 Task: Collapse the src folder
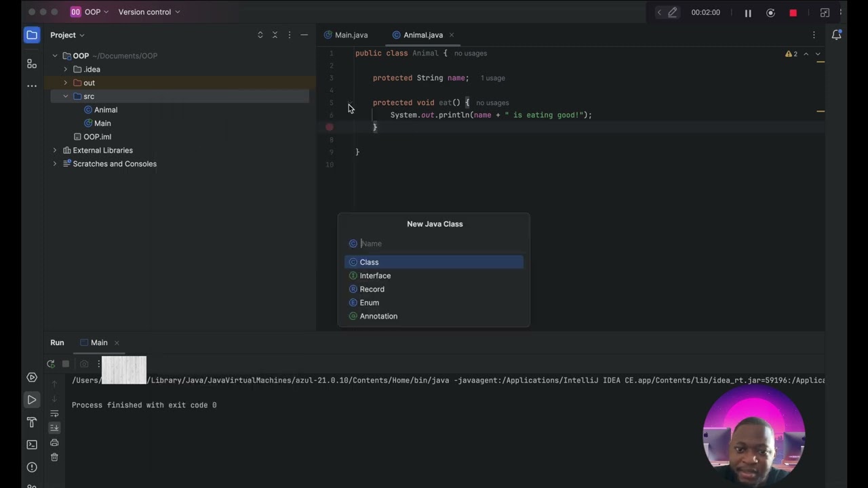click(x=66, y=97)
